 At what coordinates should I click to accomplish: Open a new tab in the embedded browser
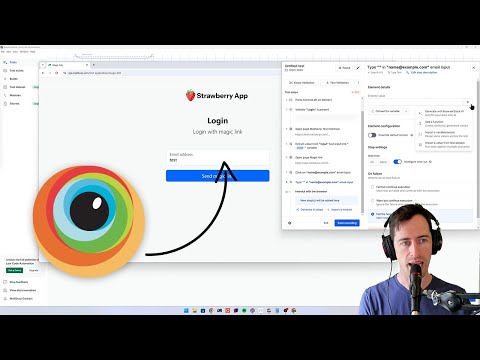(94, 65)
